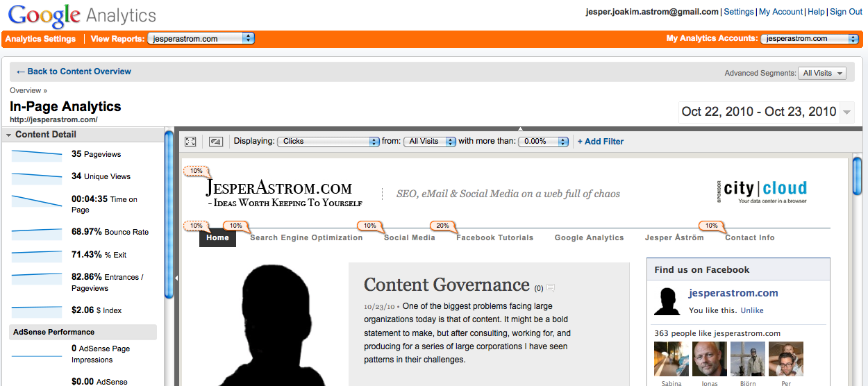The height and width of the screenshot is (386, 868).
Task: Open Search Engine Optimization nav item
Action: [x=306, y=237]
